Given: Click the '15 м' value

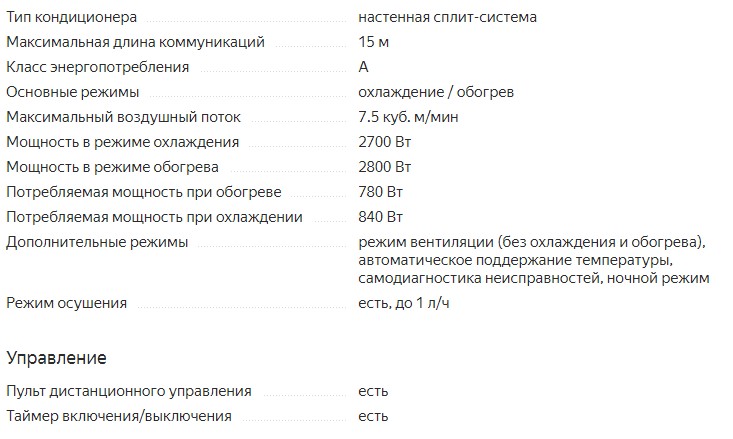Looking at the screenshot, I should pos(374,42).
